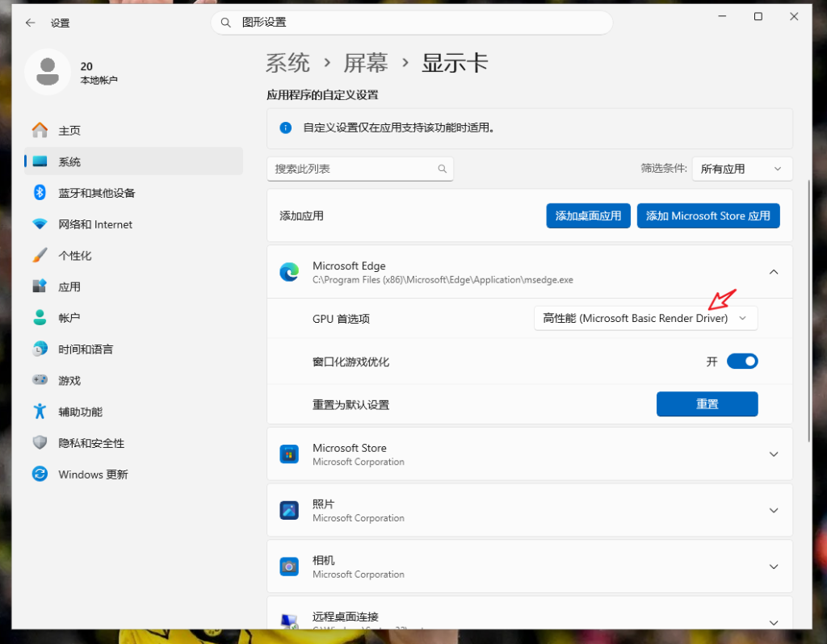Click the 20 local account name
The image size is (827, 644).
tap(86, 66)
